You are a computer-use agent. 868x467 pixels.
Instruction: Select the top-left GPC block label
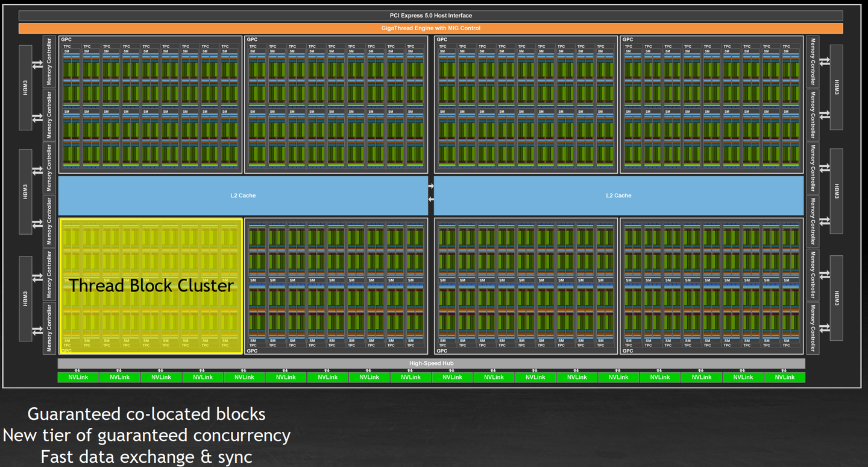tap(66, 40)
